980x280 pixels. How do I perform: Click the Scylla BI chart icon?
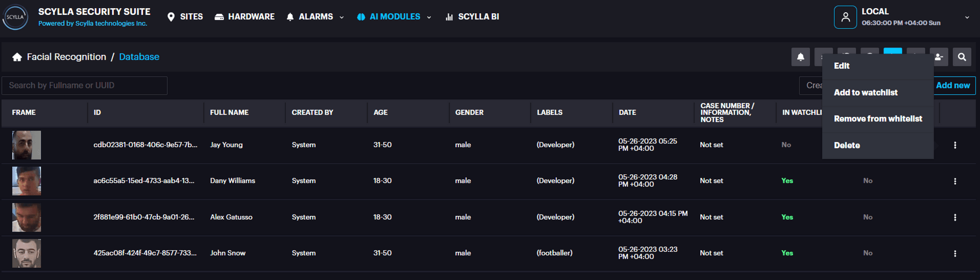tap(449, 17)
